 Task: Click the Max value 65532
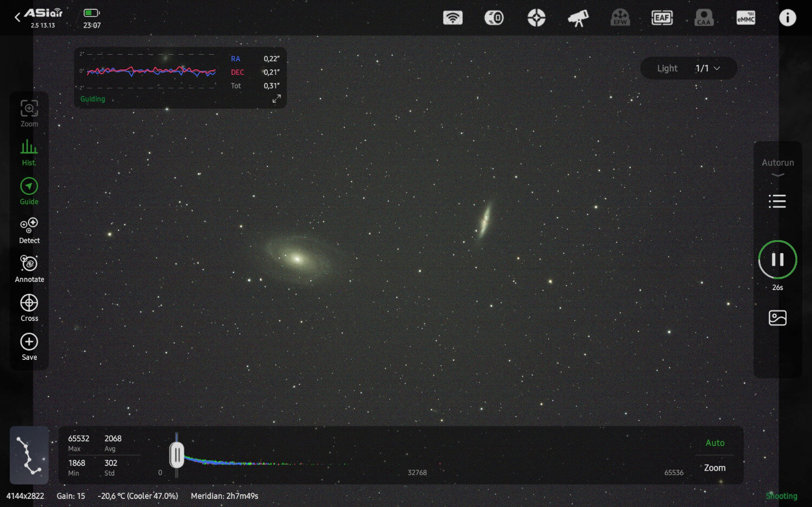click(78, 438)
